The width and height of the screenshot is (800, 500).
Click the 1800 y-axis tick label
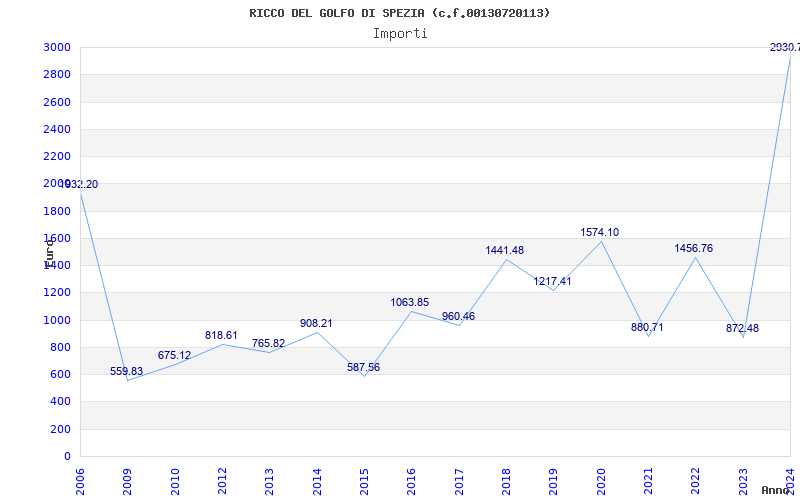pyautogui.click(x=57, y=211)
